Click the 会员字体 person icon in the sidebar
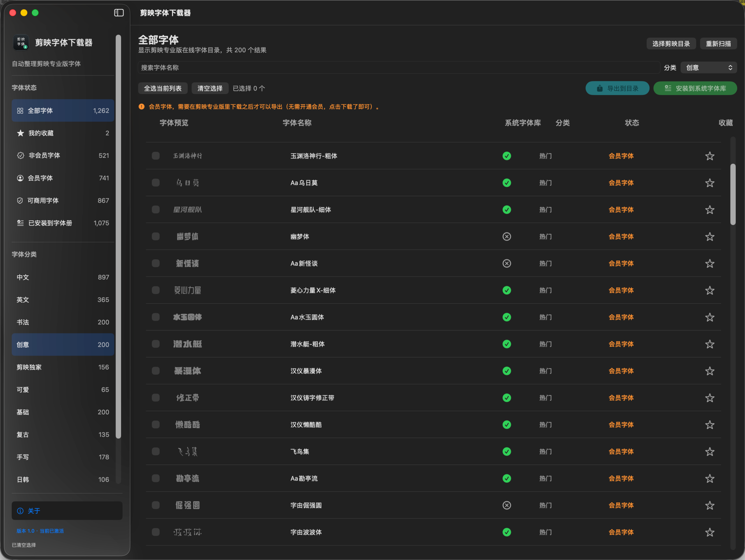The width and height of the screenshot is (745, 560). pos(20,178)
